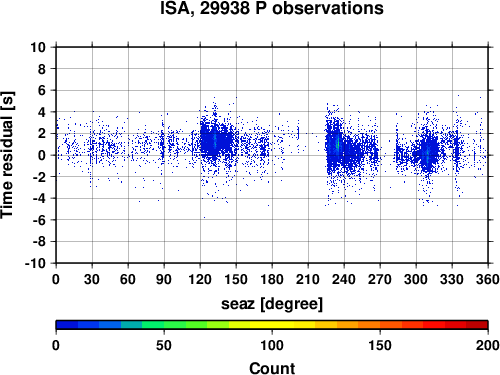Click the x-axis tick label 90

tap(164, 279)
